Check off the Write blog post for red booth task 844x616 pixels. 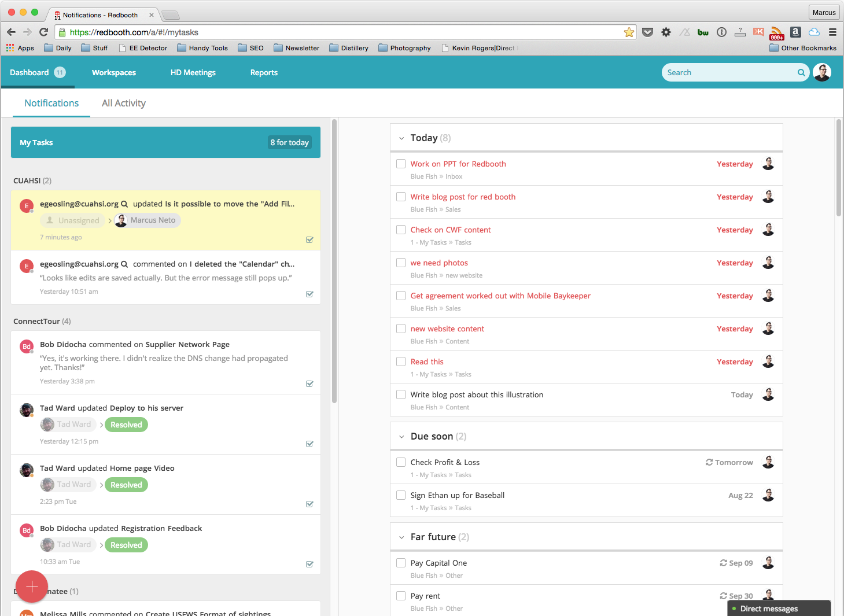click(x=401, y=197)
